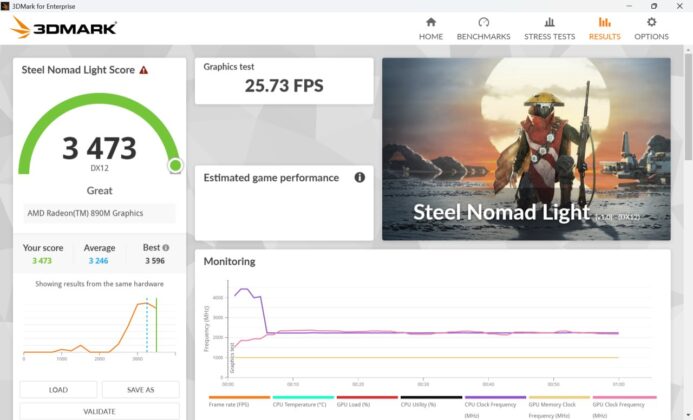Open info icon for Estimated game performance
Image resolution: width=693 pixels, height=420 pixels.
360,177
